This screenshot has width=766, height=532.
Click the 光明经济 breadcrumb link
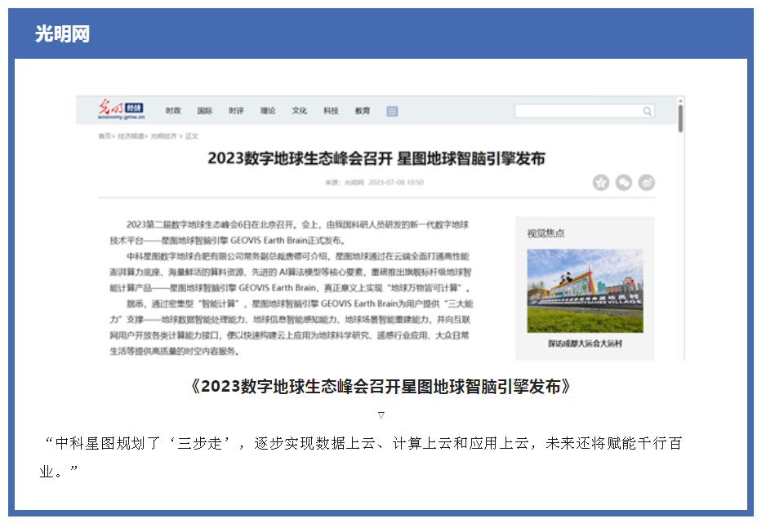pos(163,136)
